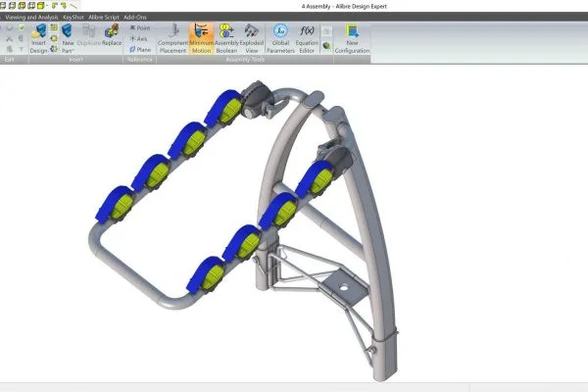Click the Insert Design tool
This screenshot has width=588, height=392.
(38, 38)
